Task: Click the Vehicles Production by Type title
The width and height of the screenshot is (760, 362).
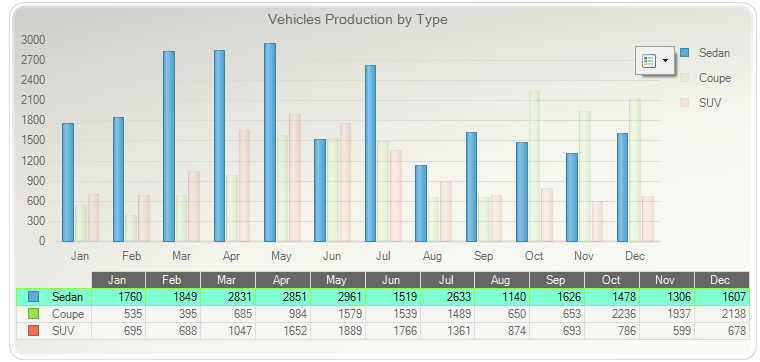Action: (358, 19)
